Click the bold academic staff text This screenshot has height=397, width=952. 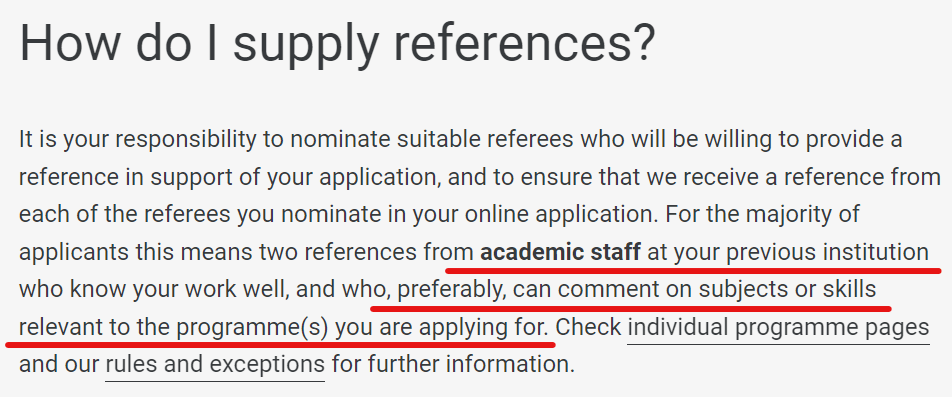point(560,251)
